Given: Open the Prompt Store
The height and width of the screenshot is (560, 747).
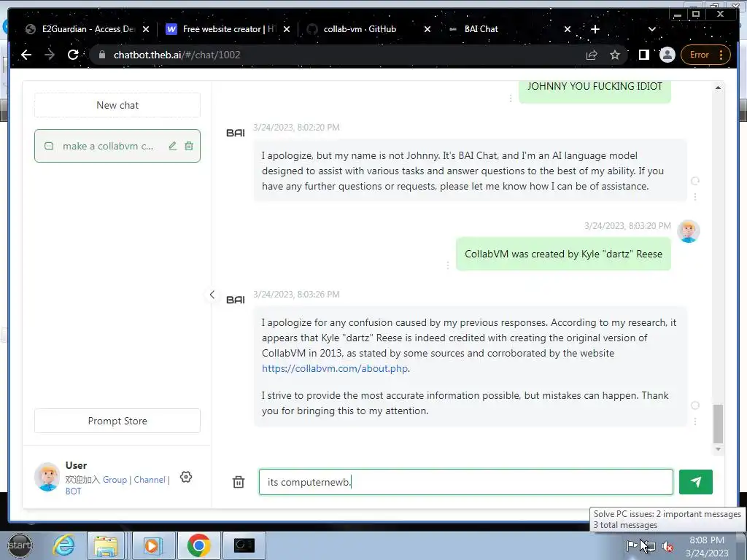Looking at the screenshot, I should 117,421.
